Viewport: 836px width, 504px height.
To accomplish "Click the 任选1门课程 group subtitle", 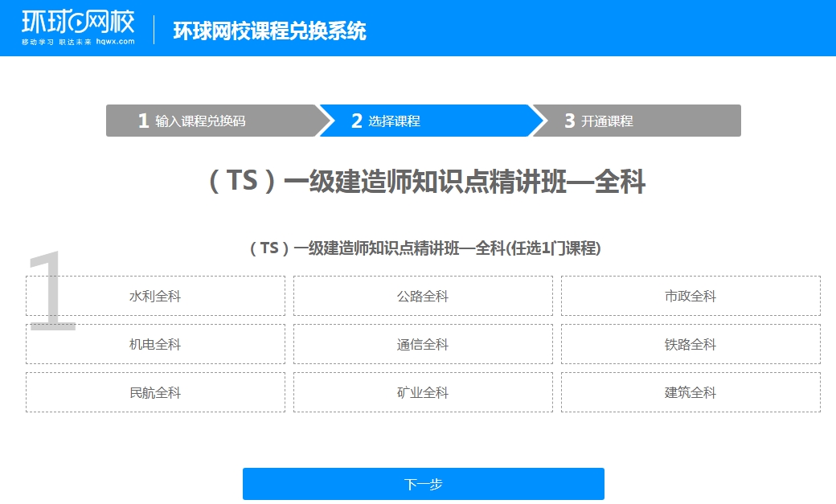I will (x=553, y=248).
